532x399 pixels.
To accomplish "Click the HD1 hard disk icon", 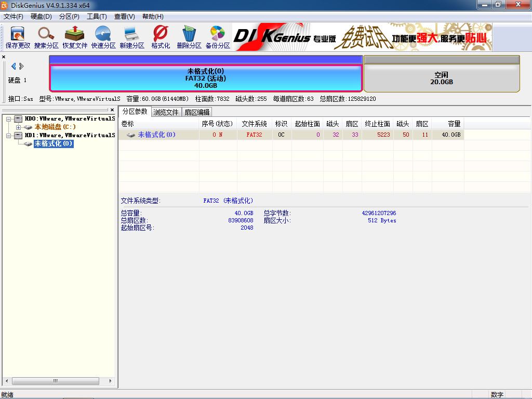I will click(x=18, y=136).
